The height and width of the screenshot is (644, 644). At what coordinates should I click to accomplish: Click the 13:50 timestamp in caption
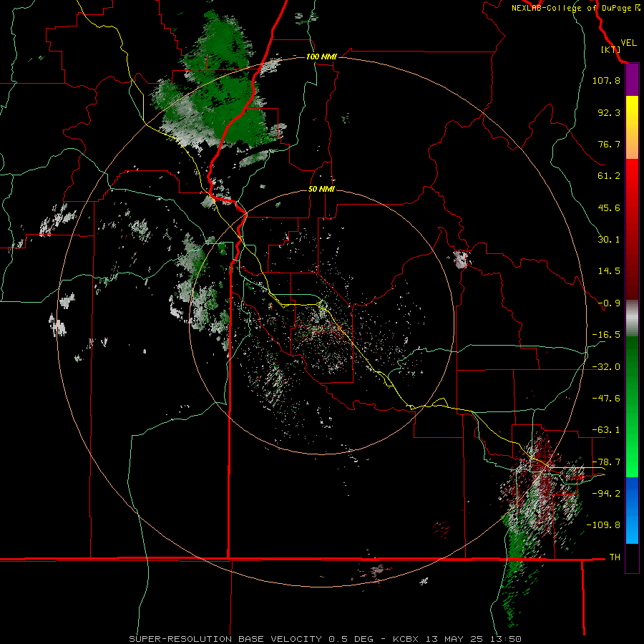coord(507,639)
